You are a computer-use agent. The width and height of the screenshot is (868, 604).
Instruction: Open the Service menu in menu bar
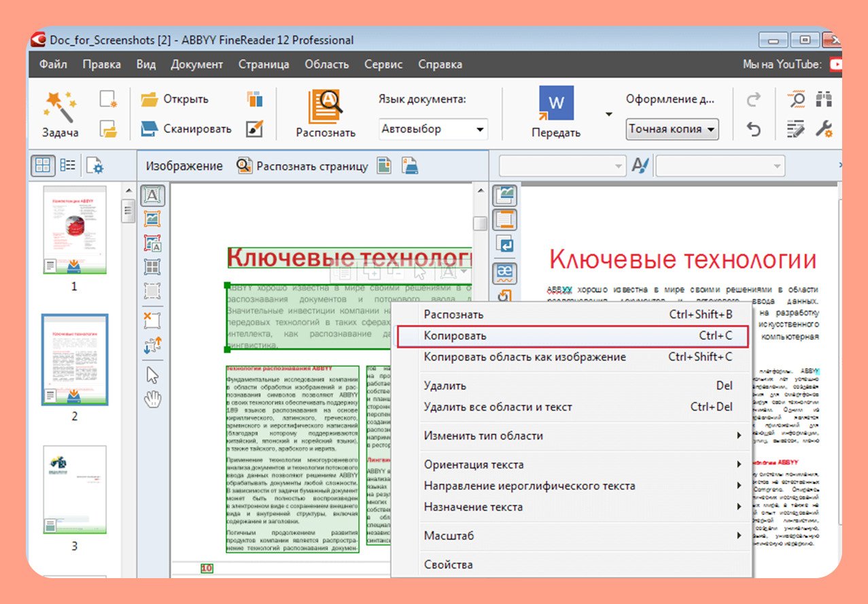[383, 65]
